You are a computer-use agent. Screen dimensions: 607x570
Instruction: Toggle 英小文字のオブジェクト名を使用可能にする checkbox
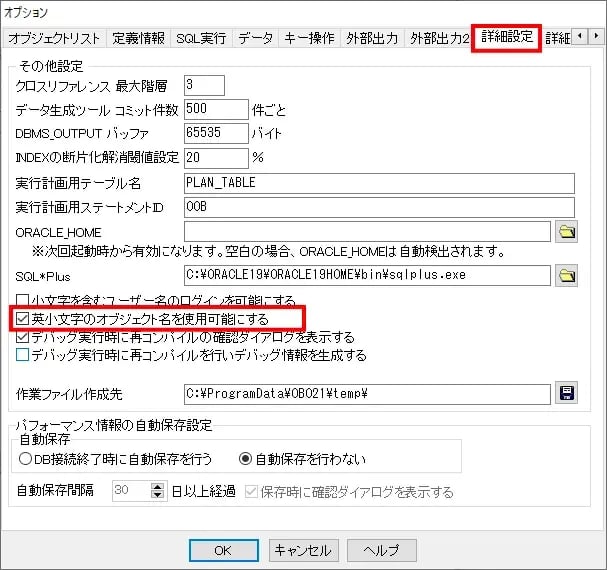coord(24,319)
